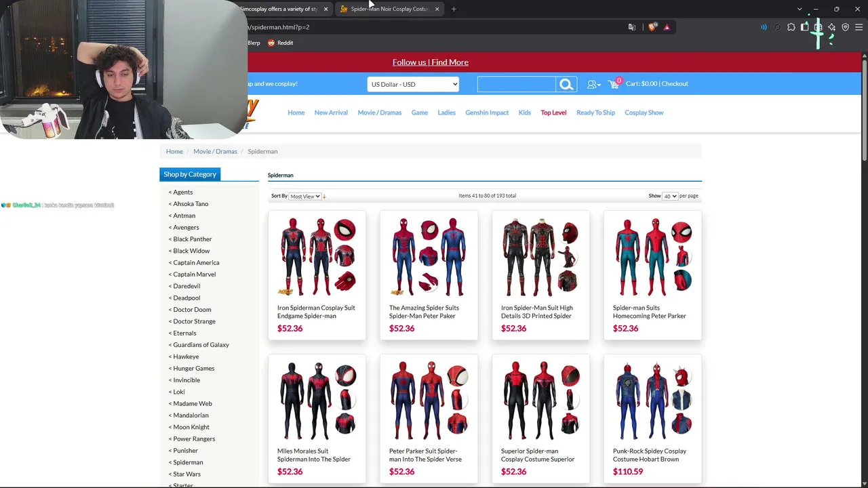
Task: Open The Amazing Spider Suits thumbnail
Action: tap(429, 257)
